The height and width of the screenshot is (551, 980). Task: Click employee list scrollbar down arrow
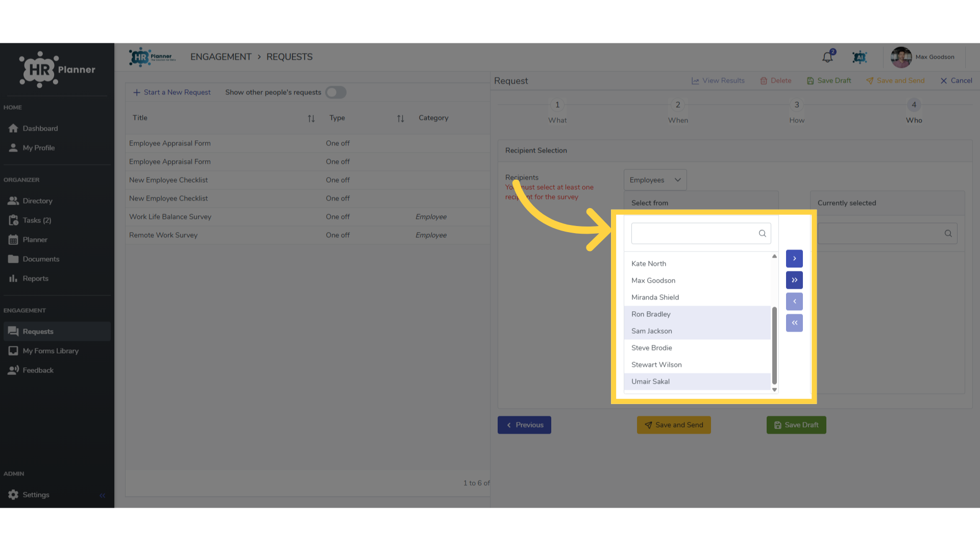[x=774, y=390]
